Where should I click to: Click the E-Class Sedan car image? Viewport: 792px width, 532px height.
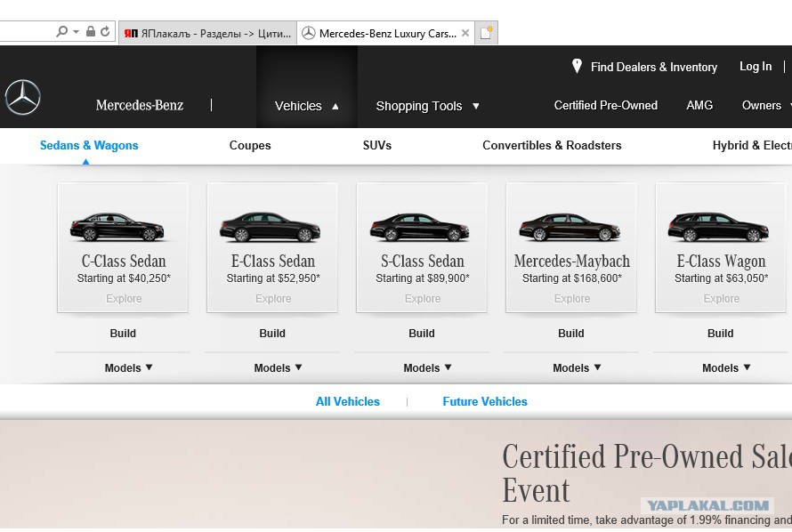click(271, 227)
